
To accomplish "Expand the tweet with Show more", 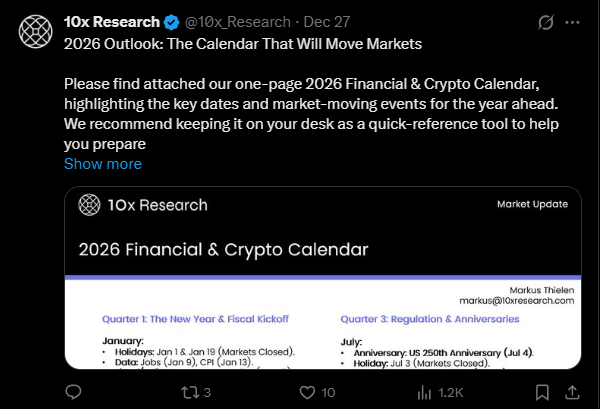I will [x=103, y=163].
